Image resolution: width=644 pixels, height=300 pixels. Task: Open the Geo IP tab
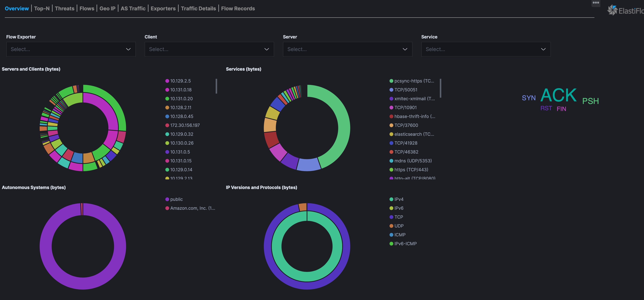107,9
